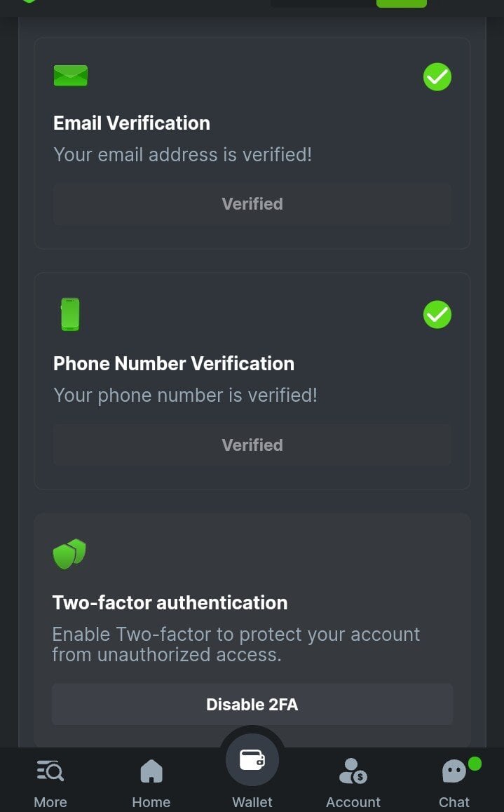Click the Email Verification green checkmark
Screen dimensions: 504x812
[437, 77]
